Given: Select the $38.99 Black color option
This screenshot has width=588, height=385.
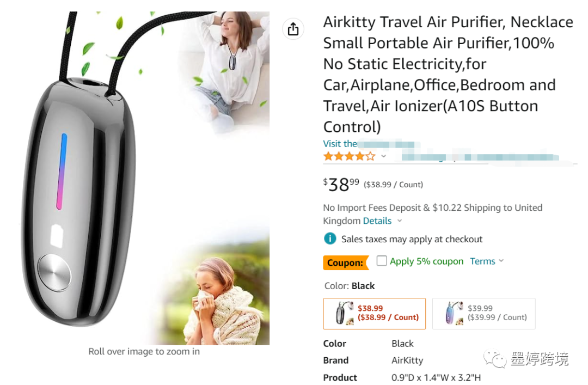Looking at the screenshot, I should 374,314.
